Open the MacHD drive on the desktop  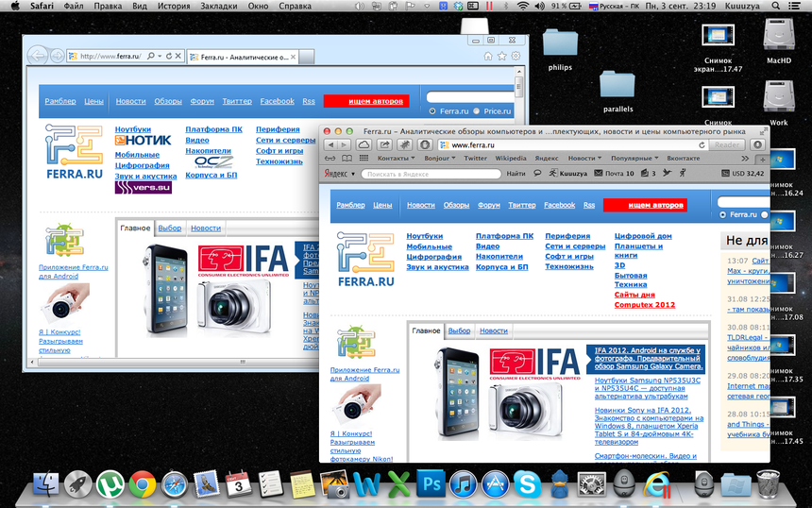(779, 42)
